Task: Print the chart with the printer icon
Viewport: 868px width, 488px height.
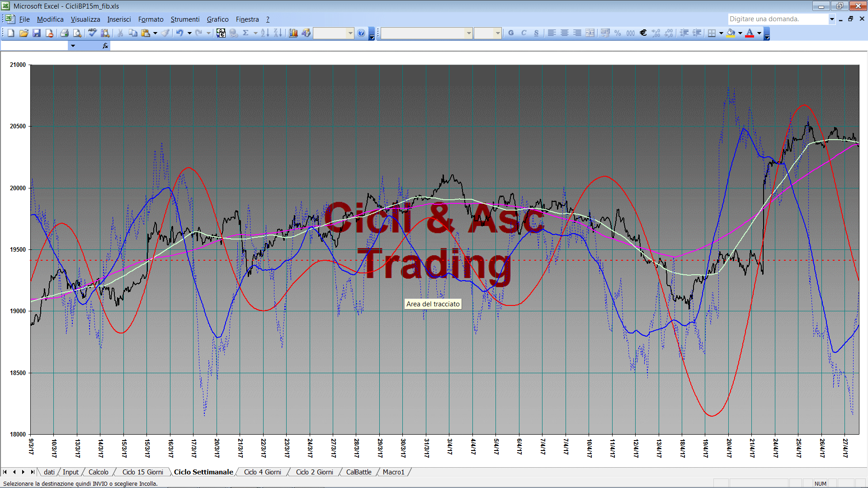Action: [64, 33]
